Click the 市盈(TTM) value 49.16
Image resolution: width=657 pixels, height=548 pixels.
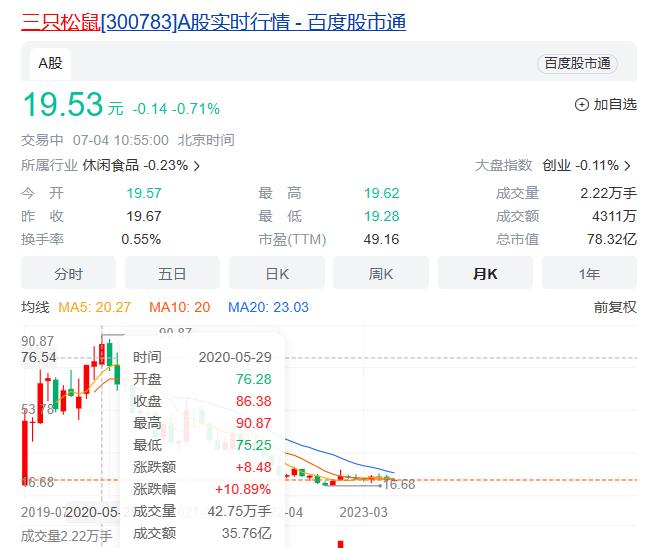(x=381, y=239)
